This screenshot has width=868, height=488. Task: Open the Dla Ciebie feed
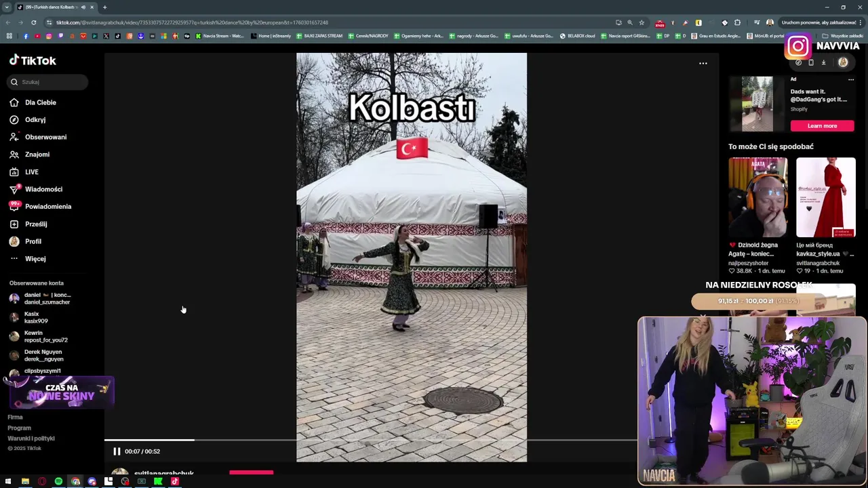click(x=33, y=102)
